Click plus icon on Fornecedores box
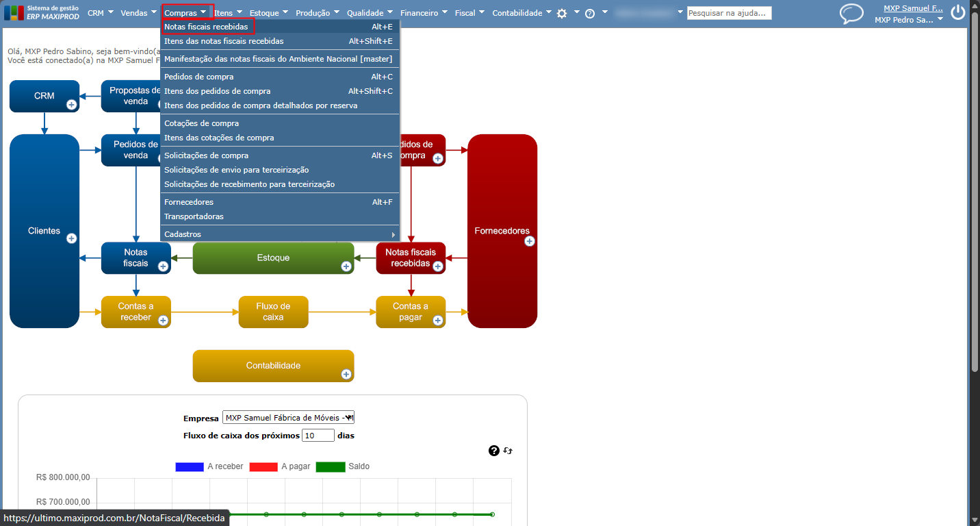980x526 pixels. pyautogui.click(x=529, y=241)
